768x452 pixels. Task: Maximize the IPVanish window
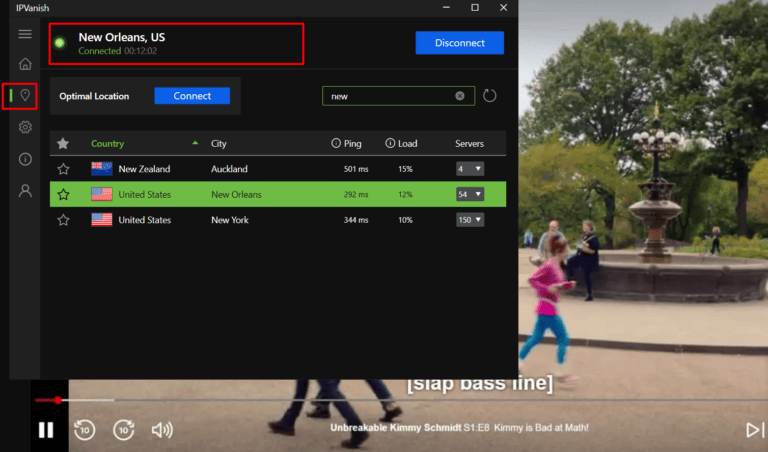(475, 7)
